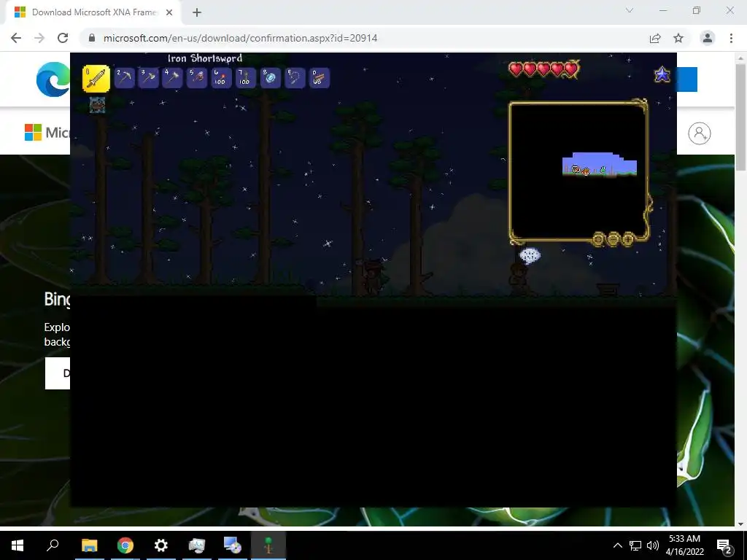Screen dimensions: 747x560
Task: Open Chrome three-dot menu
Action: [731, 38]
